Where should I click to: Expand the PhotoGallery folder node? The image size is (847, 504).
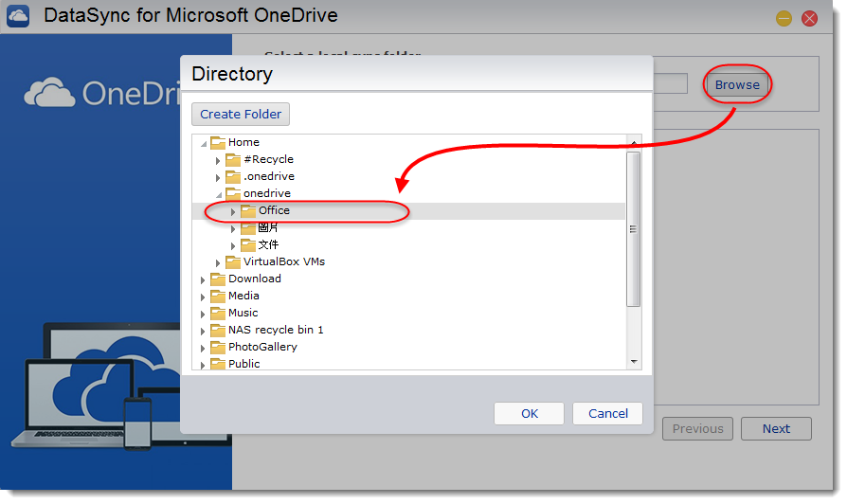coord(203,349)
